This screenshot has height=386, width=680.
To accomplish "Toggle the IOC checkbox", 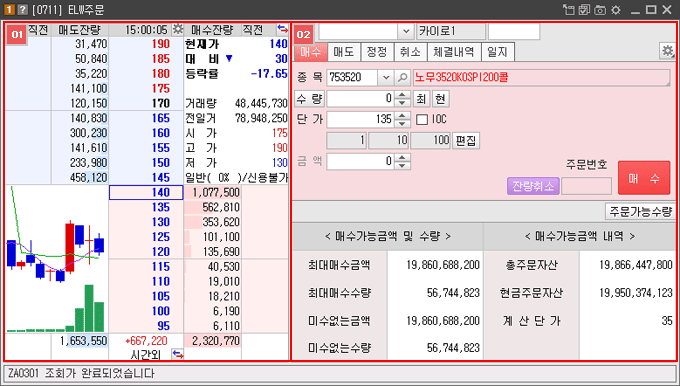I will pyautogui.click(x=422, y=119).
